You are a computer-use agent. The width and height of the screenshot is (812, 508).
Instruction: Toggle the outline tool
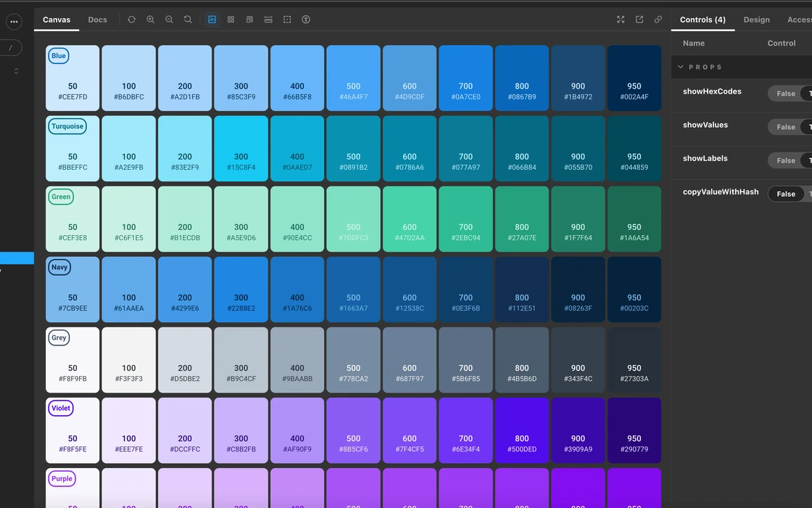point(287,20)
